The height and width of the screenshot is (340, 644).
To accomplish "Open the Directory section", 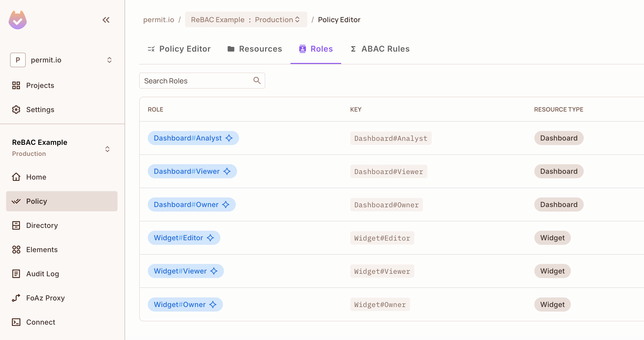I will (42, 225).
